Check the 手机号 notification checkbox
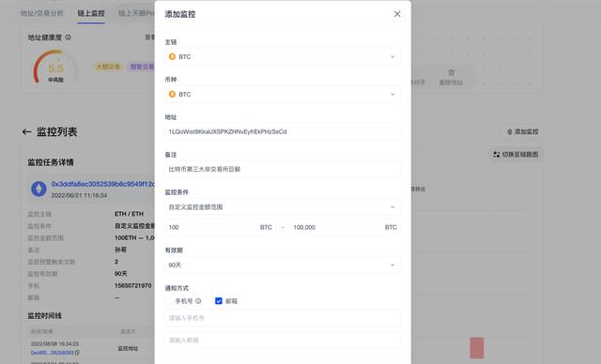Screen dimensions: 601x364 coord(168,301)
